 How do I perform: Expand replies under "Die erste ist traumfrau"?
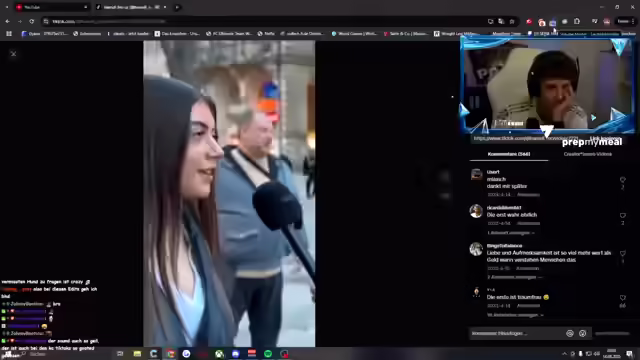515,315
